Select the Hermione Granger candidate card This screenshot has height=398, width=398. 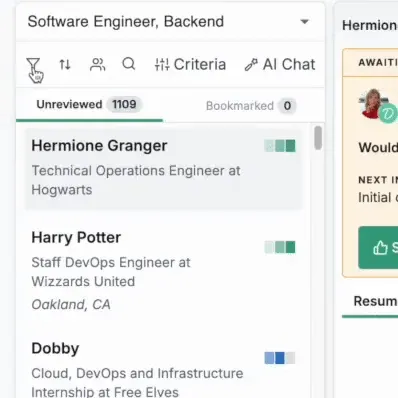coord(164,169)
